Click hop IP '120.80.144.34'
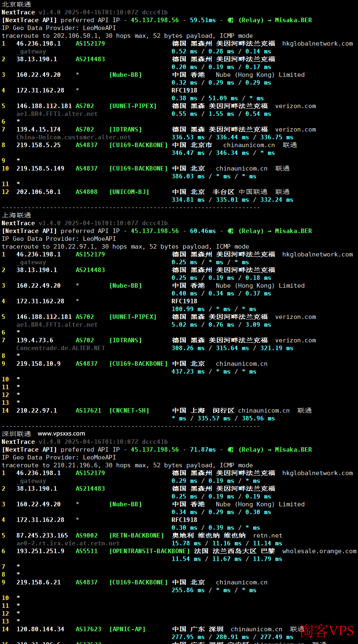Screen dimensions: 358x644 (x=40, y=629)
